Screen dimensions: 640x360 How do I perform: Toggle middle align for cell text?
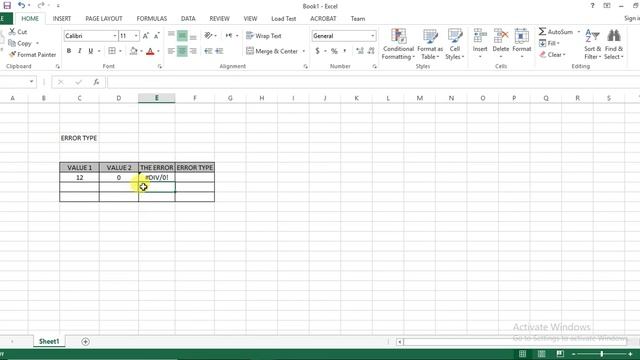182,36
